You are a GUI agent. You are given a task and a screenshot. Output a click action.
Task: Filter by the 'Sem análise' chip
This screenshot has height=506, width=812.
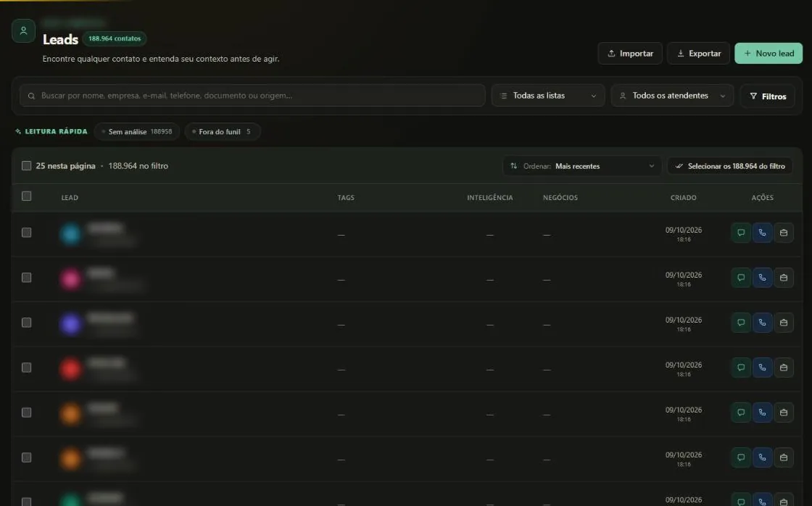click(x=137, y=131)
